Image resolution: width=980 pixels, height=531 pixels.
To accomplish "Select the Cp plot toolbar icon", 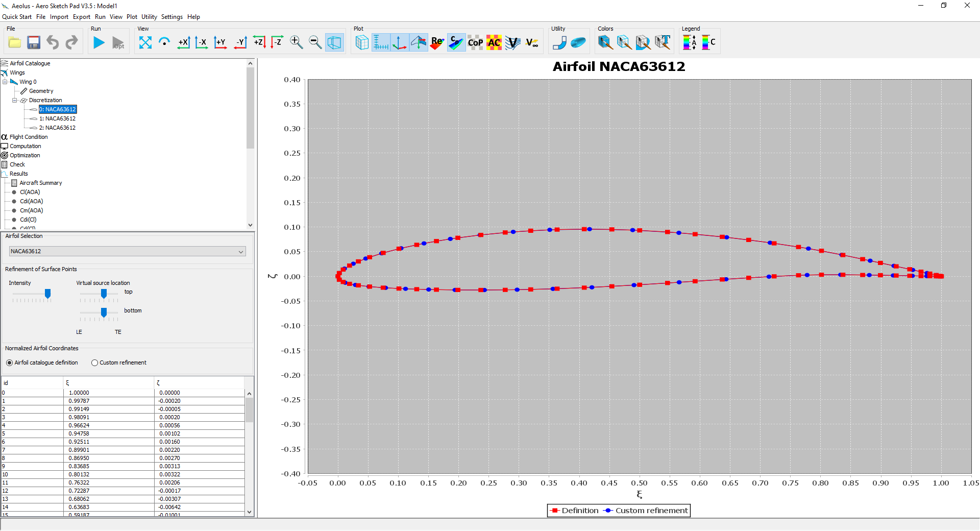I will (456, 42).
